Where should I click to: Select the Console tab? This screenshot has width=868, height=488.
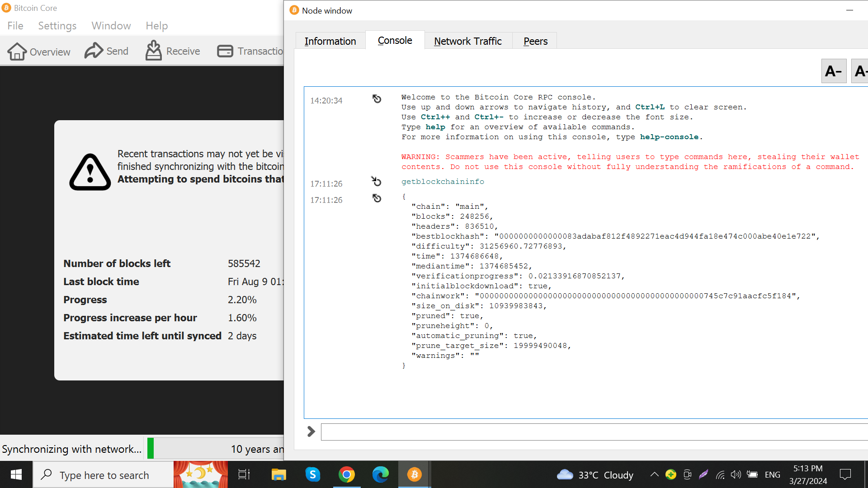(x=395, y=40)
